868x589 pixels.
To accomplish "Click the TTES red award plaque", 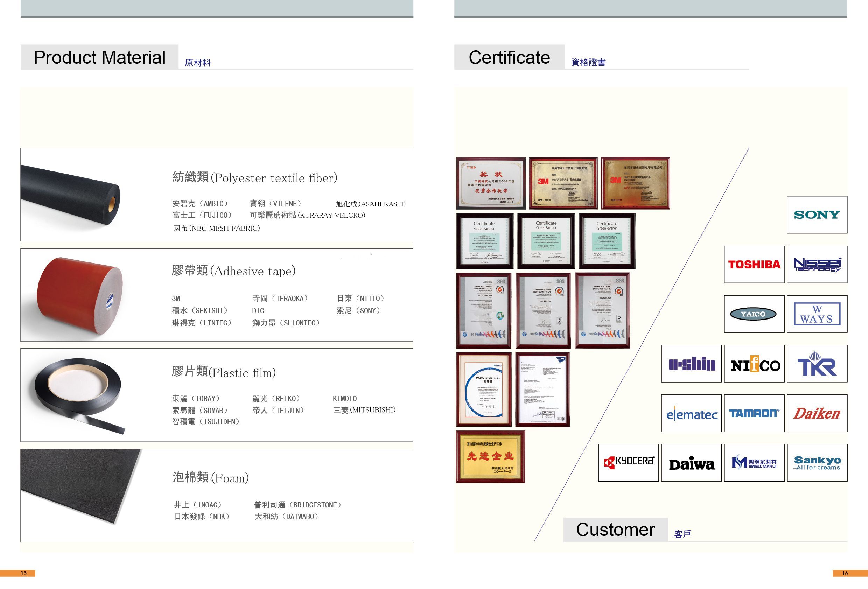I will point(491,183).
